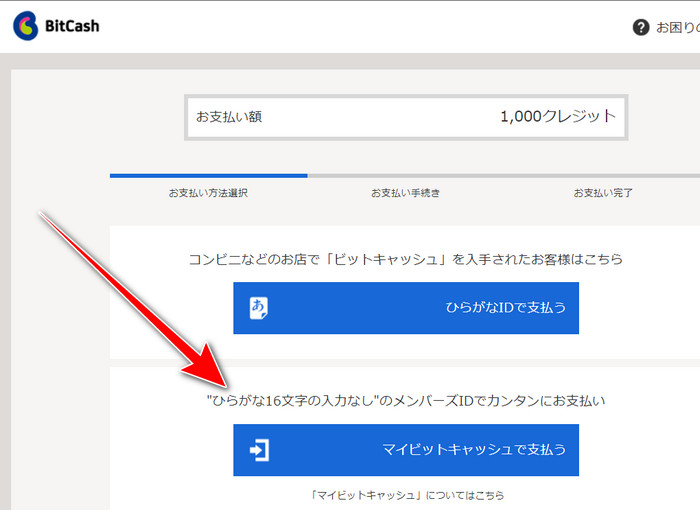Click the お困りの help link text
The height and width of the screenshot is (510, 700).
pos(678,27)
